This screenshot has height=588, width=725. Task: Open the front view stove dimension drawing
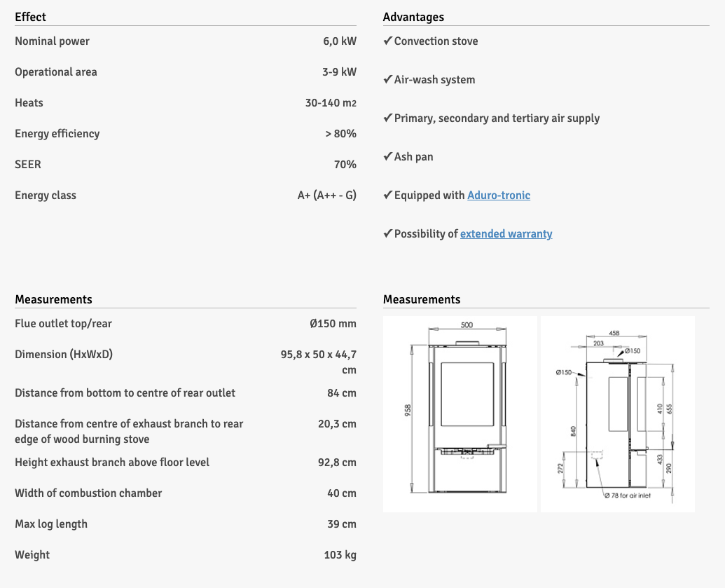(460, 413)
